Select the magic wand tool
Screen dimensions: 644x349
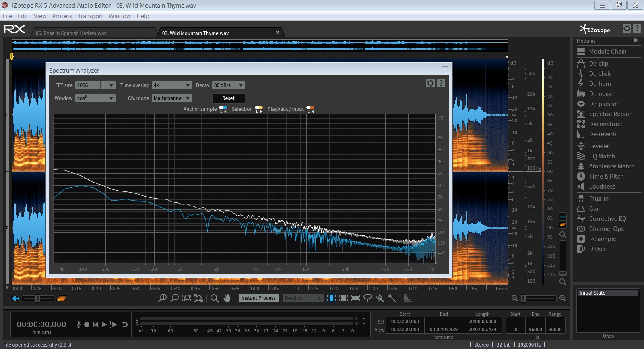(x=392, y=298)
